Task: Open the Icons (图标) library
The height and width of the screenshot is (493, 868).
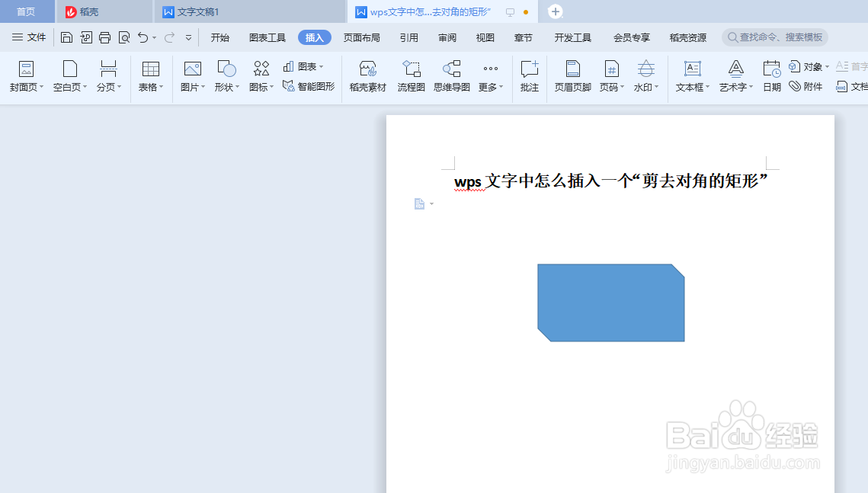Action: click(x=261, y=75)
